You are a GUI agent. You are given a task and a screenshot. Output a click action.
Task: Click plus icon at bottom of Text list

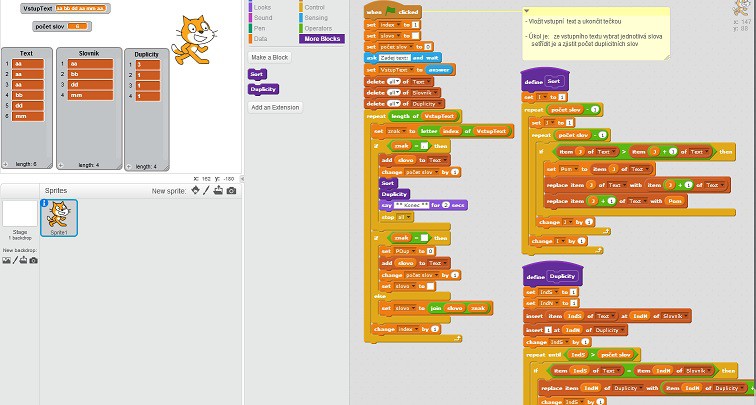pyautogui.click(x=6, y=164)
